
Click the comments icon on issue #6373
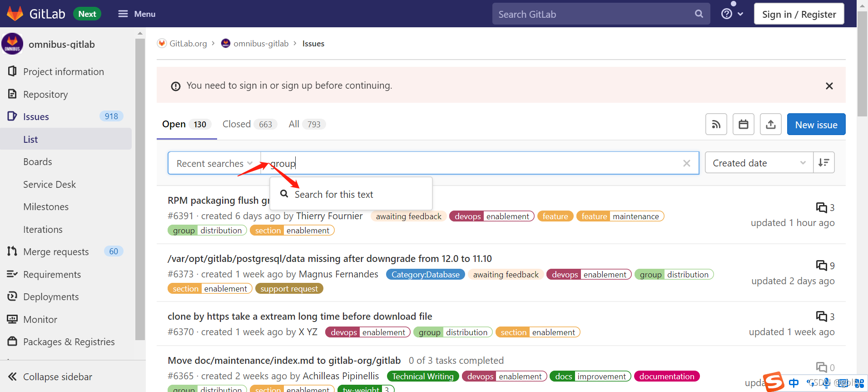point(821,265)
